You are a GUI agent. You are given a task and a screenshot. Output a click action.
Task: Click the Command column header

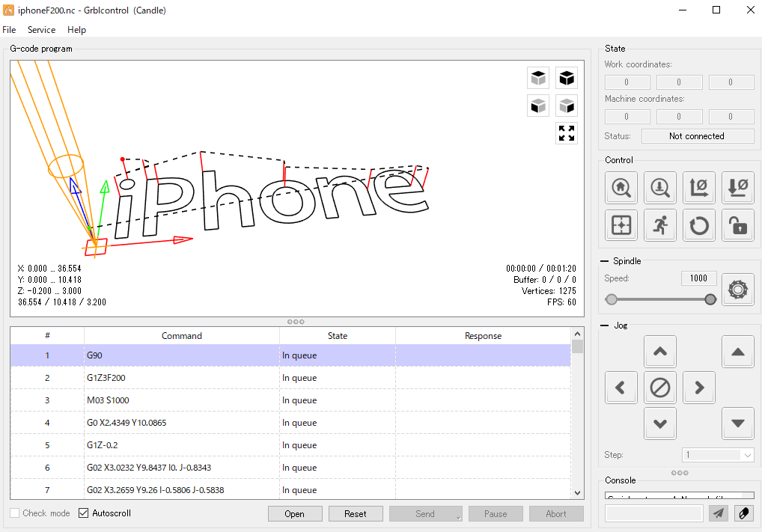click(182, 336)
